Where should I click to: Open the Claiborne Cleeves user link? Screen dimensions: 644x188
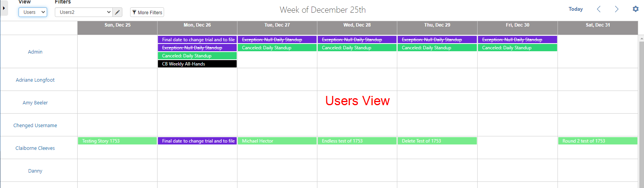click(x=35, y=148)
